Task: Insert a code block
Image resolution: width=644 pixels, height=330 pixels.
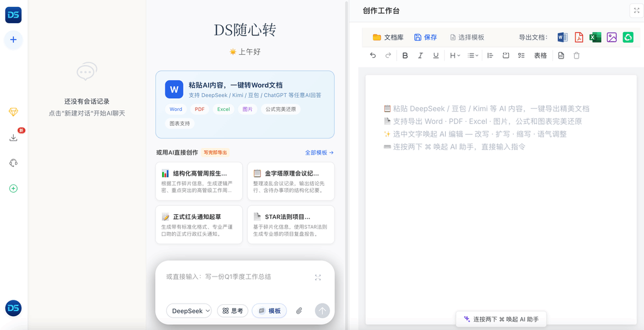Action: point(506,55)
